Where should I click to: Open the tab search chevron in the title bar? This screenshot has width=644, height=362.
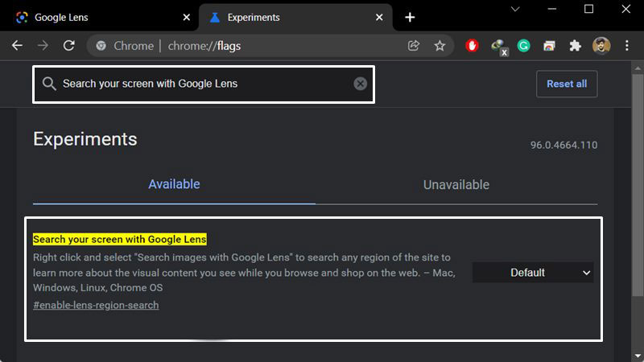tap(515, 9)
